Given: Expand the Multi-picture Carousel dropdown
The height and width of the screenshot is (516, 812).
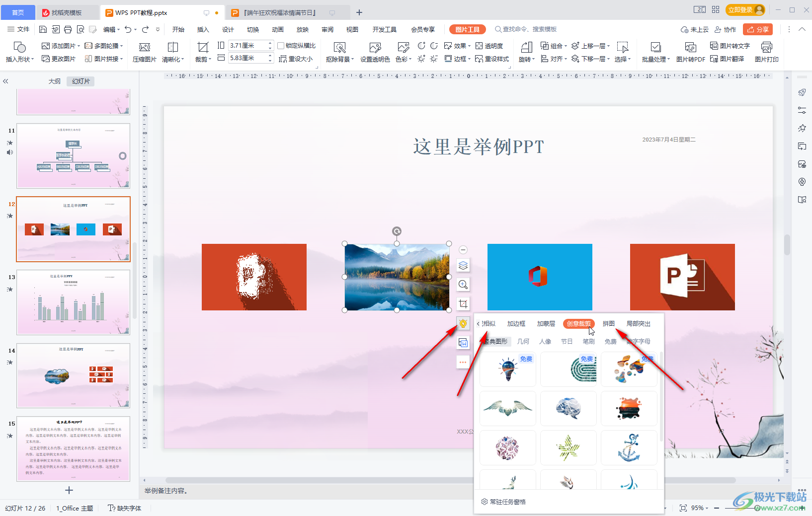Looking at the screenshot, I should (x=122, y=46).
